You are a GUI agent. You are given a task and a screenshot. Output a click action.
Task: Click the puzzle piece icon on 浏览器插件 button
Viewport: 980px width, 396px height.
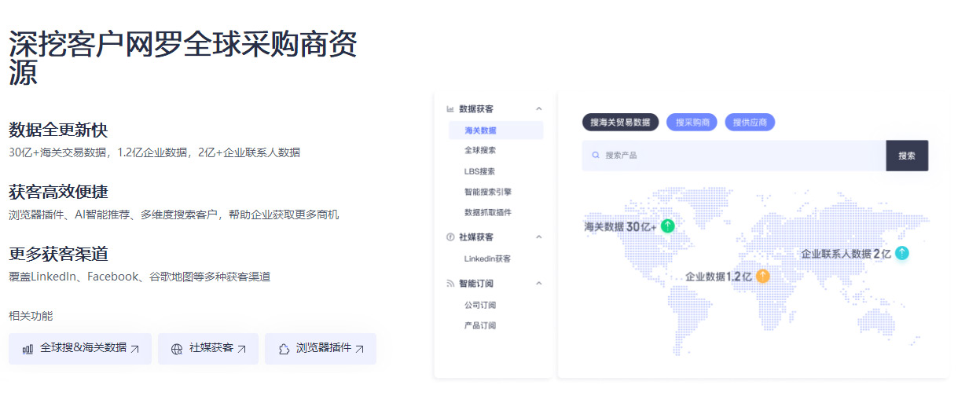point(284,349)
